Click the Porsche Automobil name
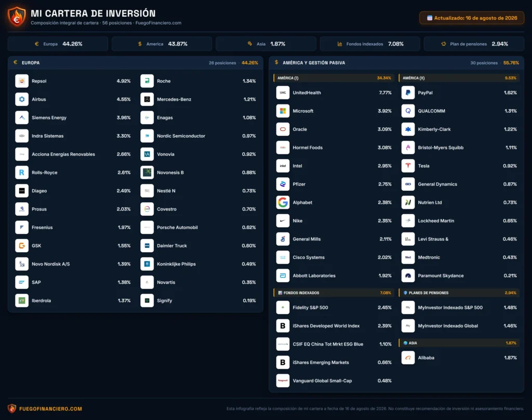 click(178, 228)
